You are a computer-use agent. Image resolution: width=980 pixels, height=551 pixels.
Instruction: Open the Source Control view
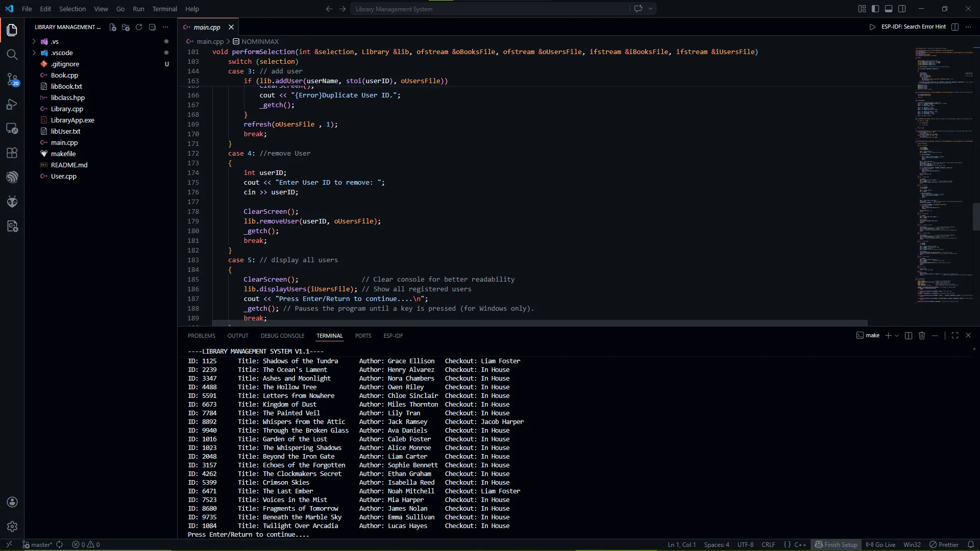12,79
